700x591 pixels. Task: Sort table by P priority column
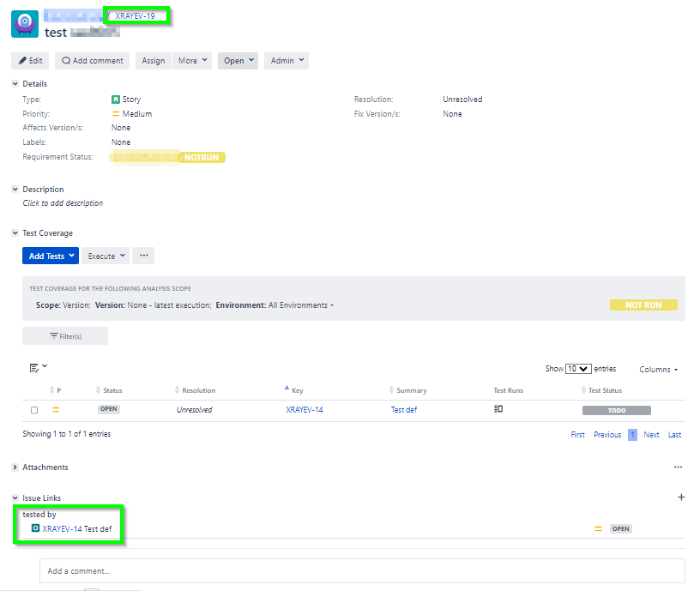[x=56, y=390]
